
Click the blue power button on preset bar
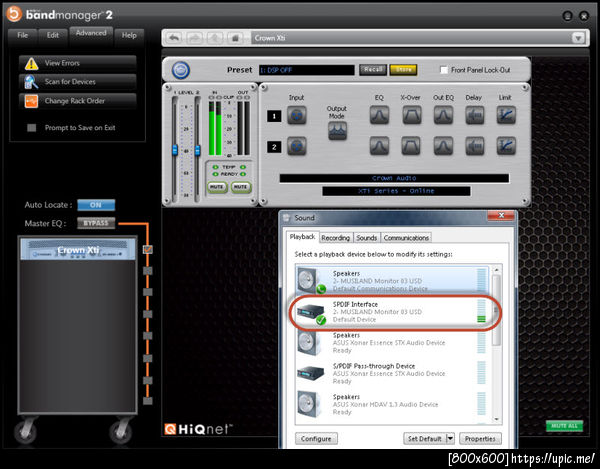point(181,70)
